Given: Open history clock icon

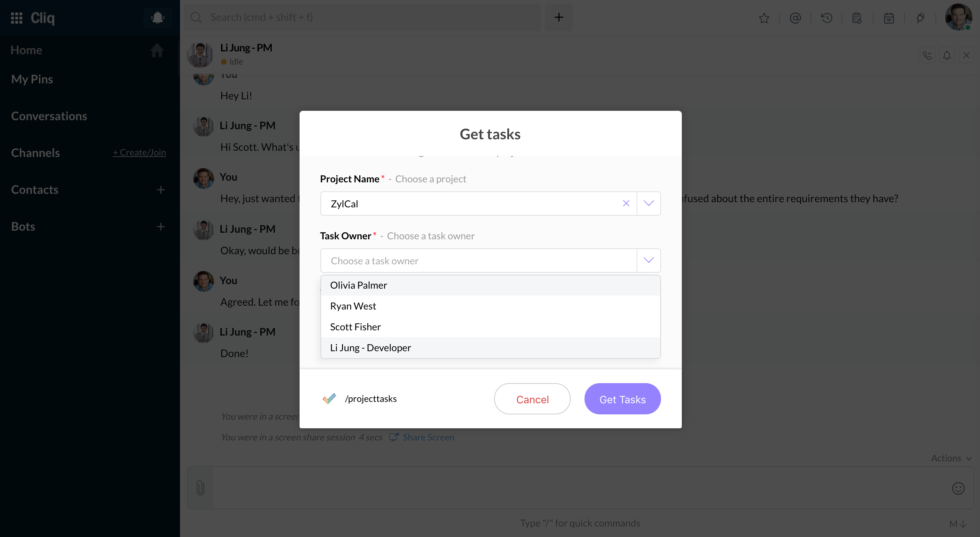Looking at the screenshot, I should pyautogui.click(x=826, y=18).
